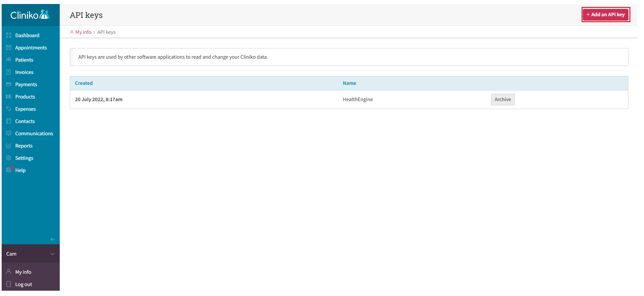Open the Cam account menu
This screenshot has width=644, height=296.
(12, 254)
